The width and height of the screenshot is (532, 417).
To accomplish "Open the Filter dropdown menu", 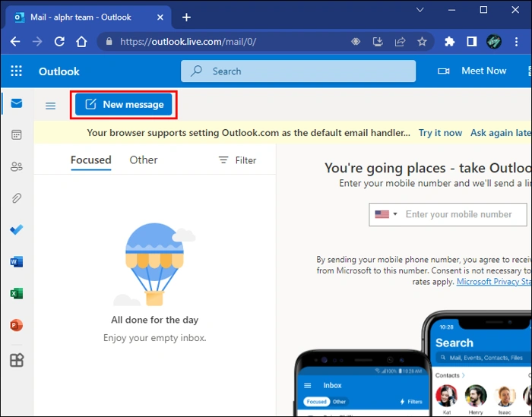I will pyautogui.click(x=237, y=160).
